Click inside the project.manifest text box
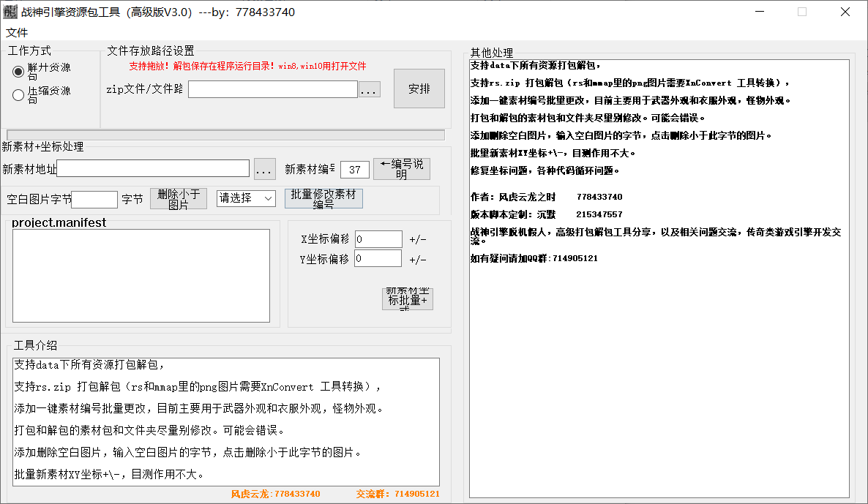 [141, 276]
